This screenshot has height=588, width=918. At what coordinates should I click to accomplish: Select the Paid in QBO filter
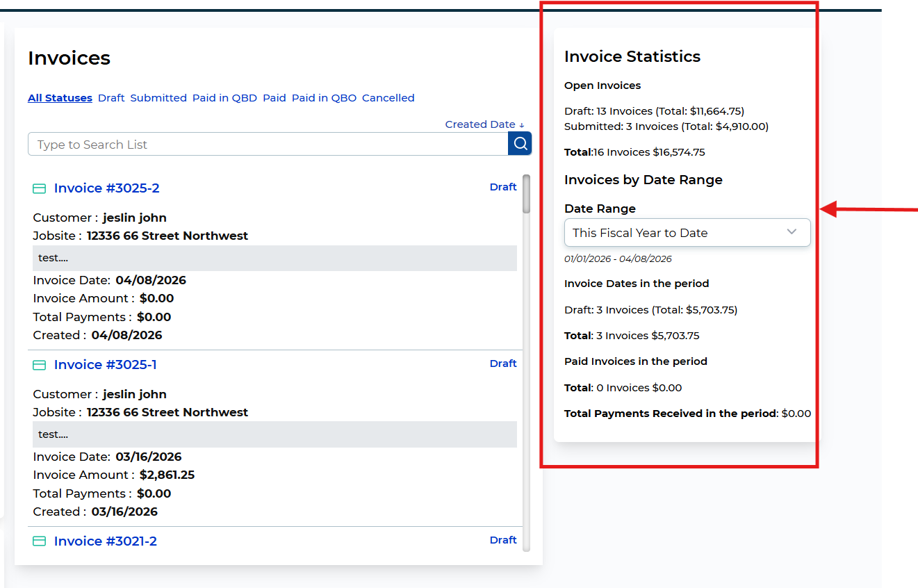[324, 98]
